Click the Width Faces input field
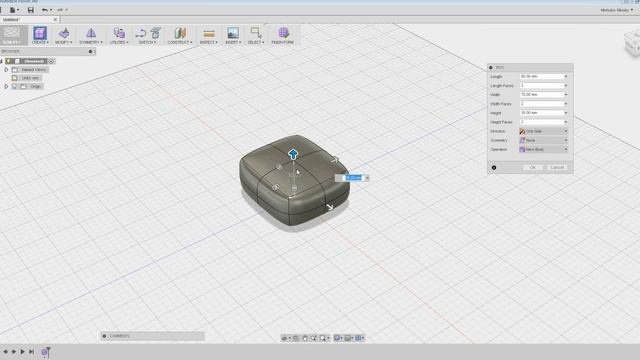The width and height of the screenshot is (640, 360). click(x=542, y=104)
